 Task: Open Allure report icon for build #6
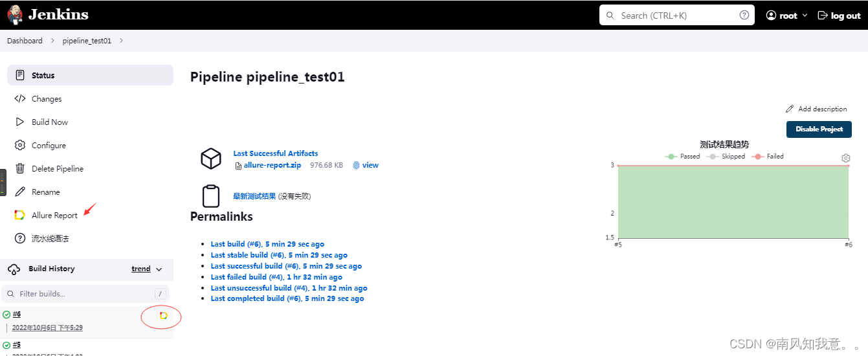click(x=164, y=315)
